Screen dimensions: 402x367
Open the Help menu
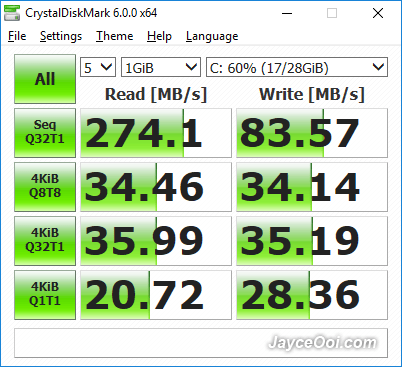(x=159, y=36)
